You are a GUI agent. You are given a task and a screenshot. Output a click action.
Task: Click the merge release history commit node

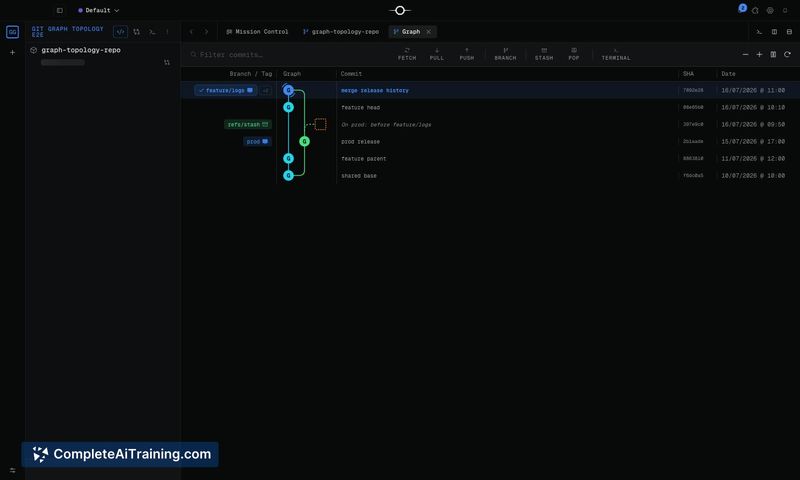click(288, 90)
